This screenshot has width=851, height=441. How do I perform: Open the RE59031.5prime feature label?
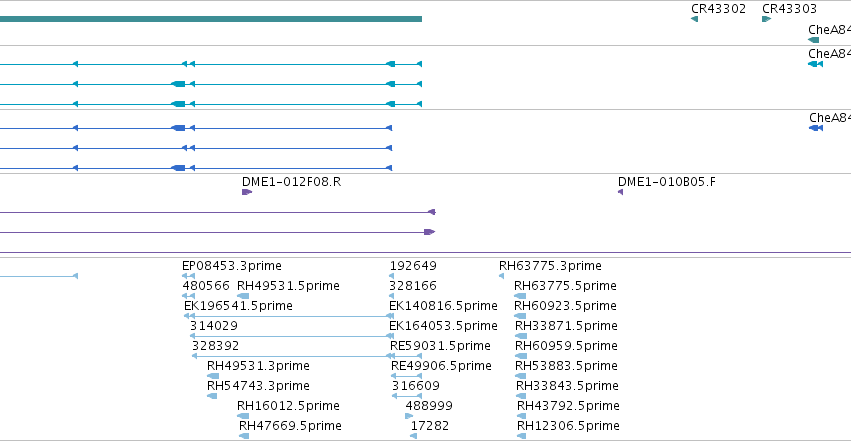(440, 346)
